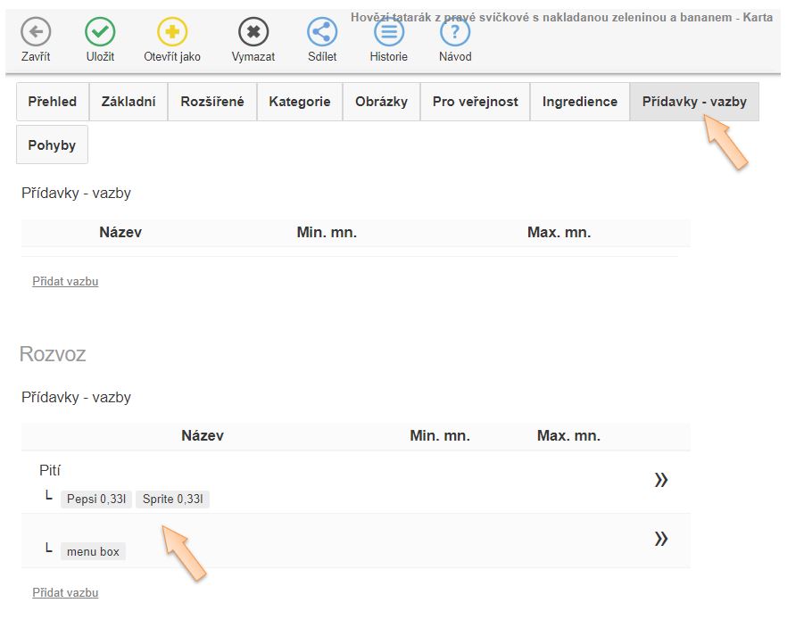Switch to the Ingredience tab
The width and height of the screenshot is (812, 644).
coord(579,102)
